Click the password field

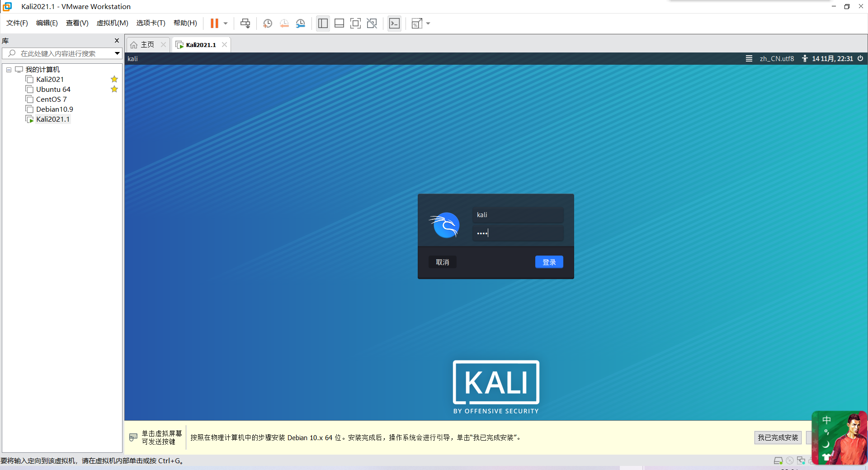click(518, 233)
